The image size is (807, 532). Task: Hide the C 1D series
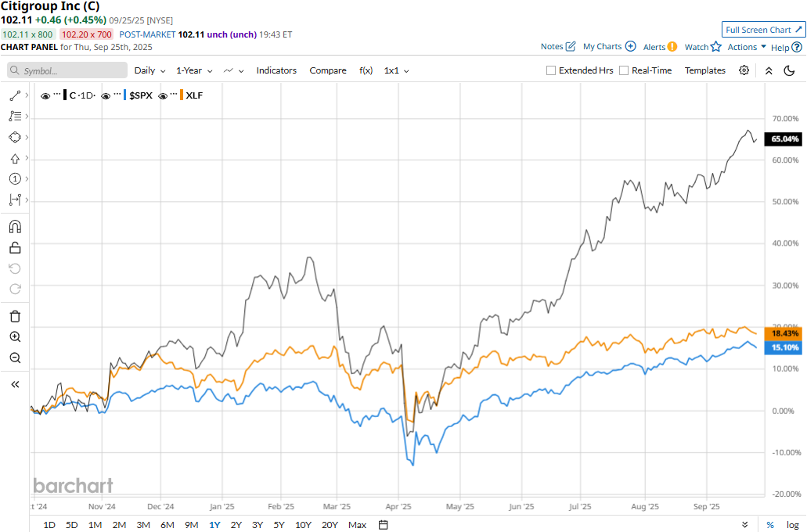(45, 95)
